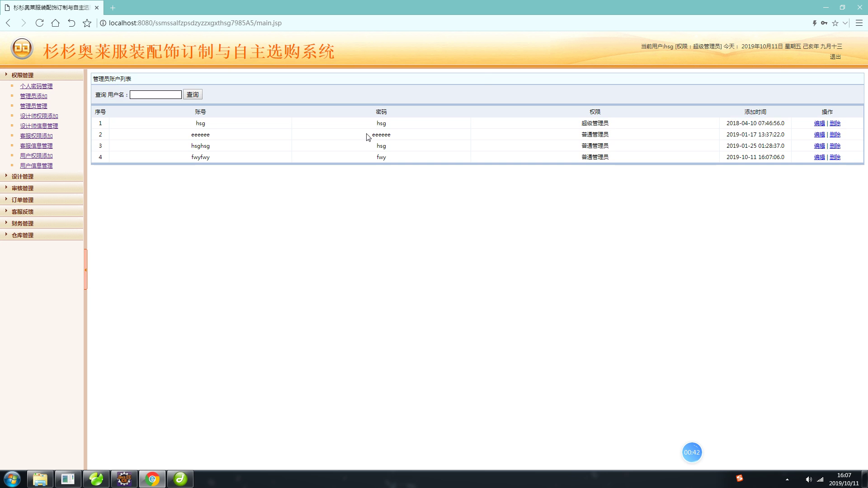
Task: Open 用户权限添加 in sidebar
Action: [x=36, y=155]
